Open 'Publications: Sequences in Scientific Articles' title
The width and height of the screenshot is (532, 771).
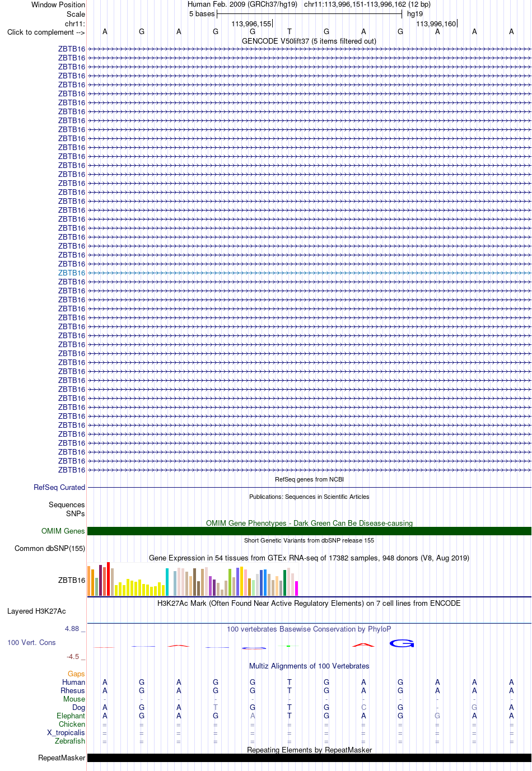tap(309, 497)
